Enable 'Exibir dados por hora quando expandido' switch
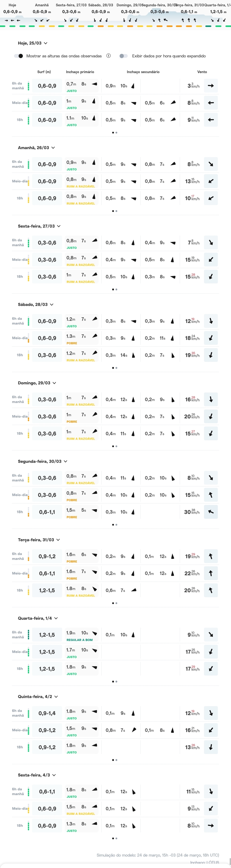Viewport: 231px width, 868px height. coord(123,56)
